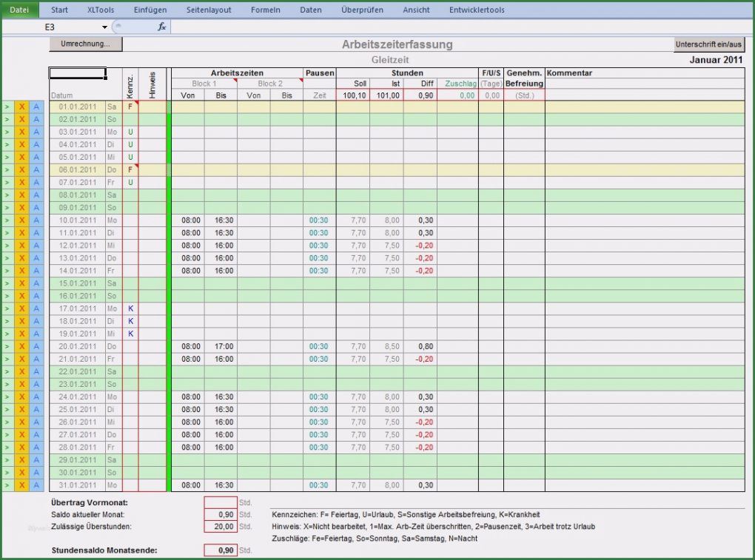This screenshot has height=560, width=755.
Task: Click the blue A icon for row 03.01.2011
Action: click(x=36, y=132)
